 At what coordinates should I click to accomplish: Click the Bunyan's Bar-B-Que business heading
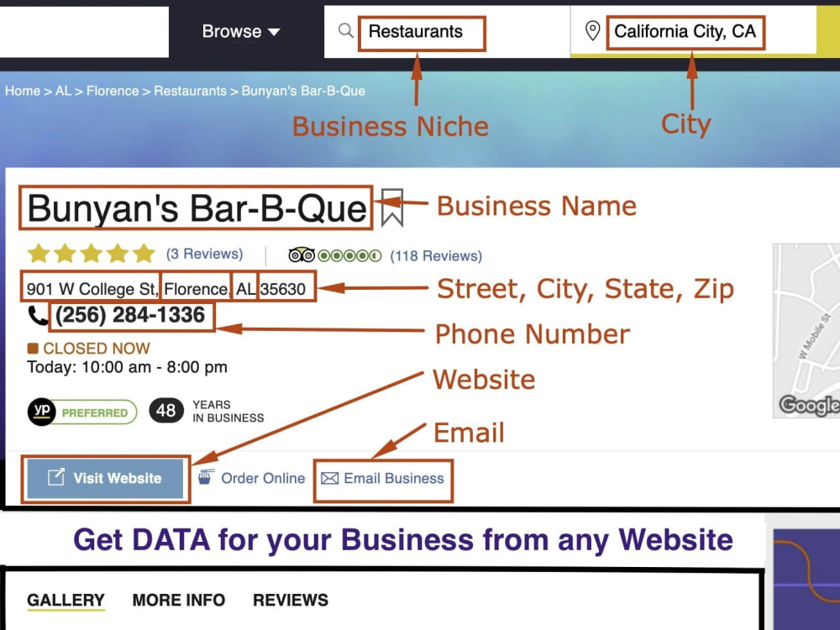pos(197,207)
